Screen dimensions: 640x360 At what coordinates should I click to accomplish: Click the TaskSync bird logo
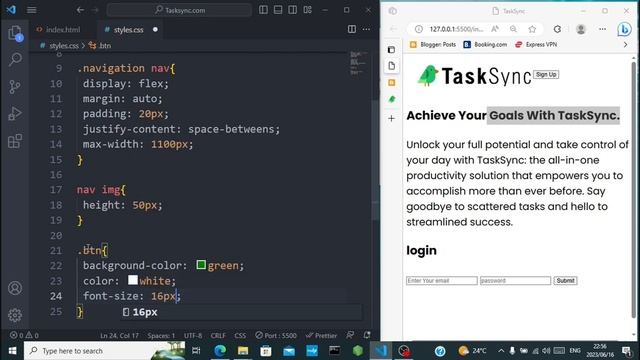pos(428,76)
